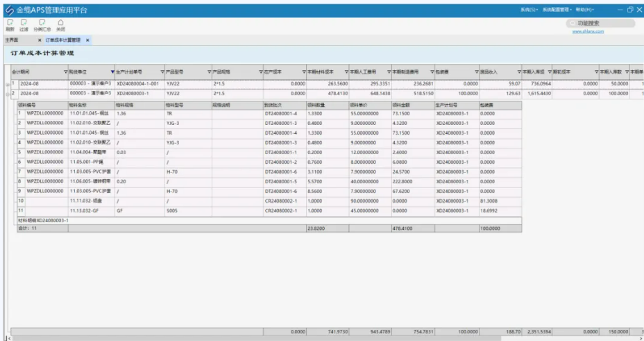Open filter dropdown on 产品规格 column

tap(261, 72)
